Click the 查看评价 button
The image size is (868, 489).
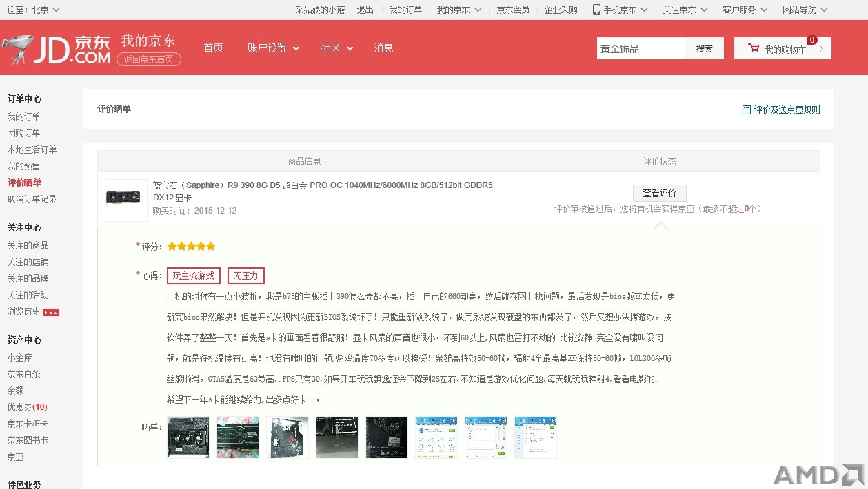pyautogui.click(x=659, y=193)
